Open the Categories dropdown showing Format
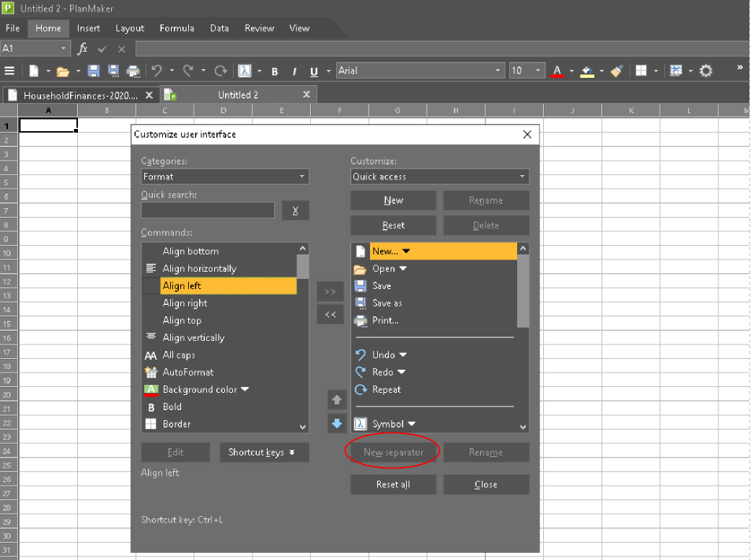 coord(224,177)
